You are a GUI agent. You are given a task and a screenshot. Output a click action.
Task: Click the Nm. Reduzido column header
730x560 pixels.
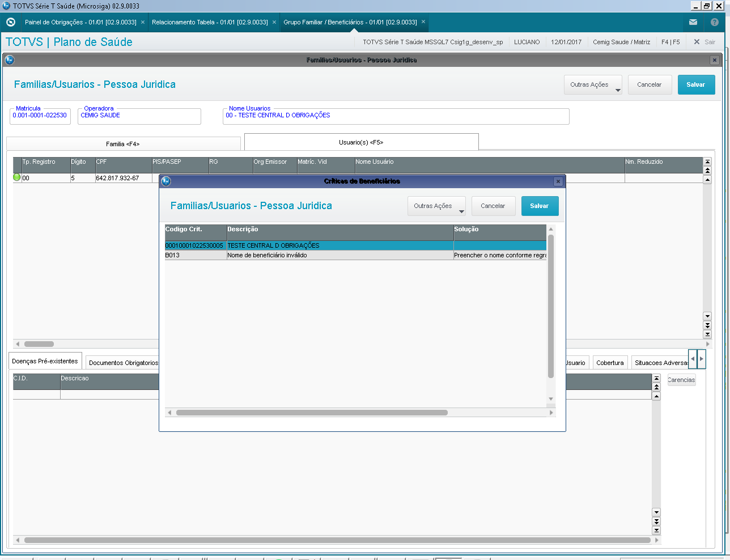pyautogui.click(x=664, y=165)
